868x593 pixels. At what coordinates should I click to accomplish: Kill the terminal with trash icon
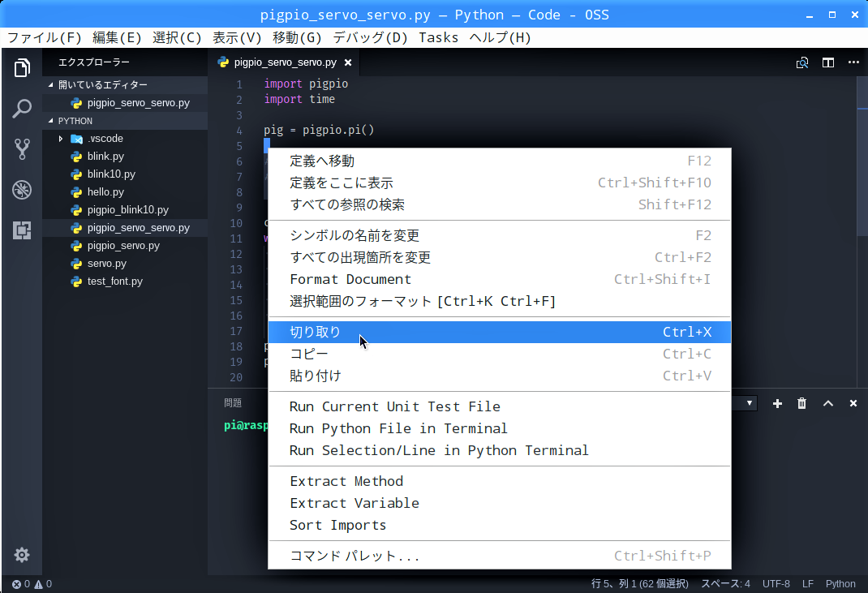click(x=801, y=404)
